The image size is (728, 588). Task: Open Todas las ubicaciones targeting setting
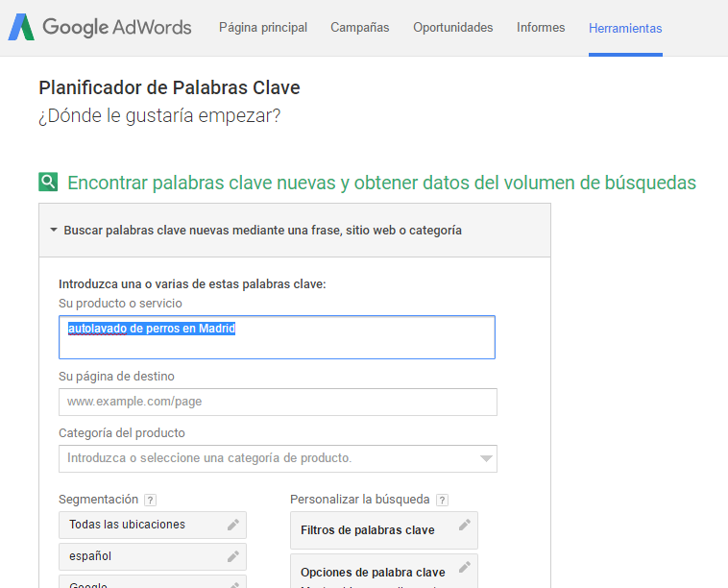[x=153, y=525]
